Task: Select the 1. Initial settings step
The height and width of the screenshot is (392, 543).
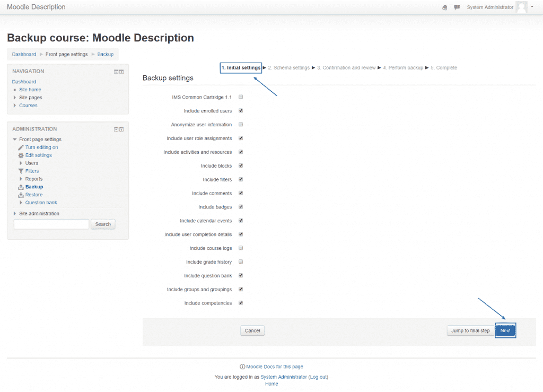Action: click(241, 68)
